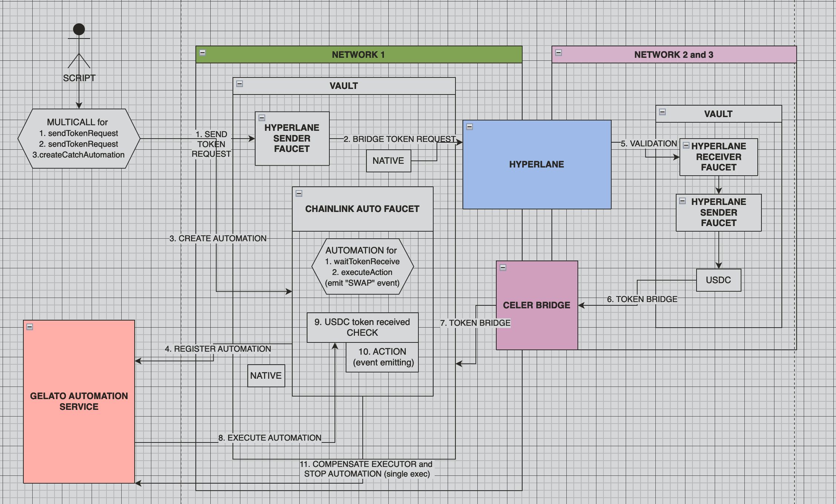Collapse the blue HYPERLANE block

[x=470, y=127]
